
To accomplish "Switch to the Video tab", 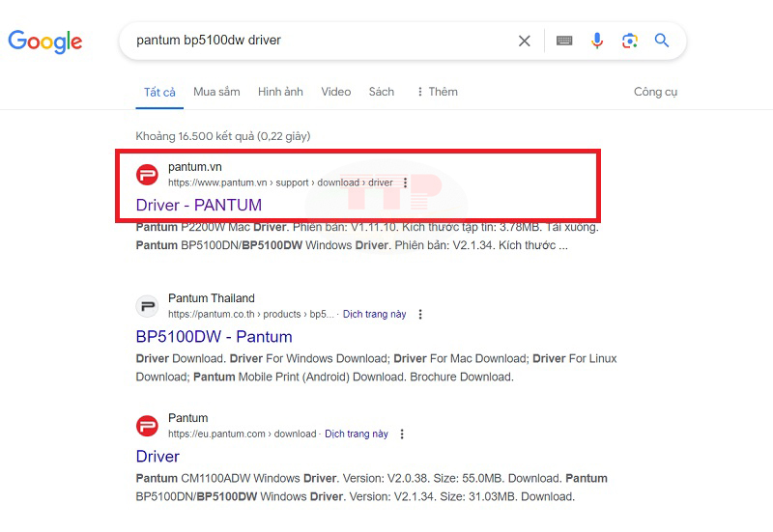I will pyautogui.click(x=335, y=92).
